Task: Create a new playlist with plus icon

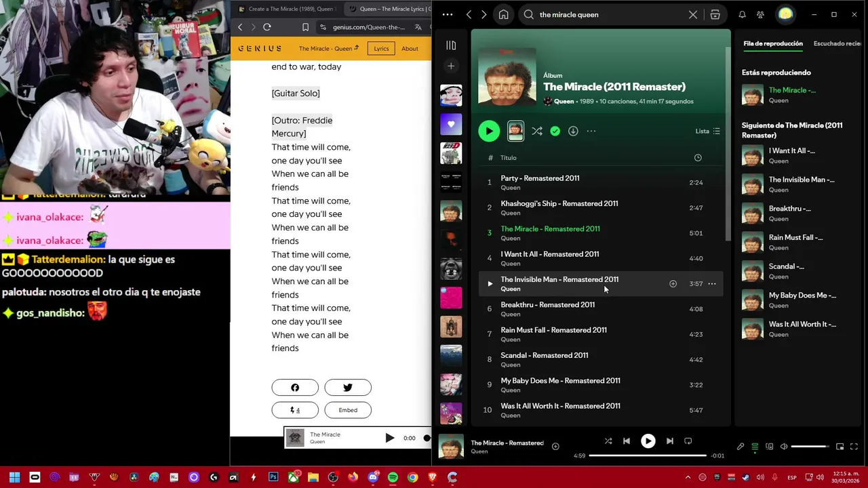Action: pyautogui.click(x=451, y=66)
